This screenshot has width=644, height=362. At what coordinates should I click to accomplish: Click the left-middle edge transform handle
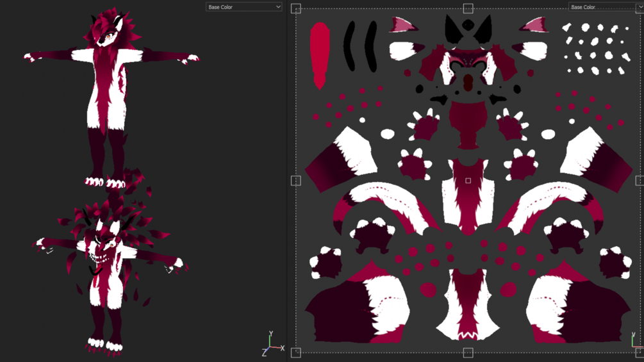click(x=295, y=181)
